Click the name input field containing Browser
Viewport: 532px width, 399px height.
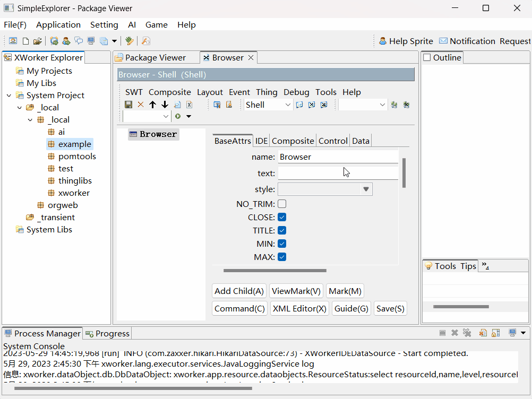coord(338,157)
